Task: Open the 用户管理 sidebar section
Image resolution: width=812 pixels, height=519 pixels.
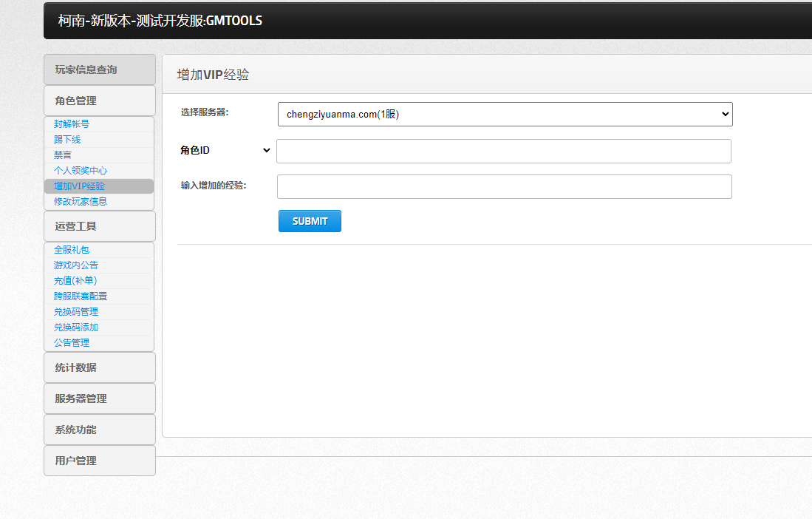Action: click(100, 461)
